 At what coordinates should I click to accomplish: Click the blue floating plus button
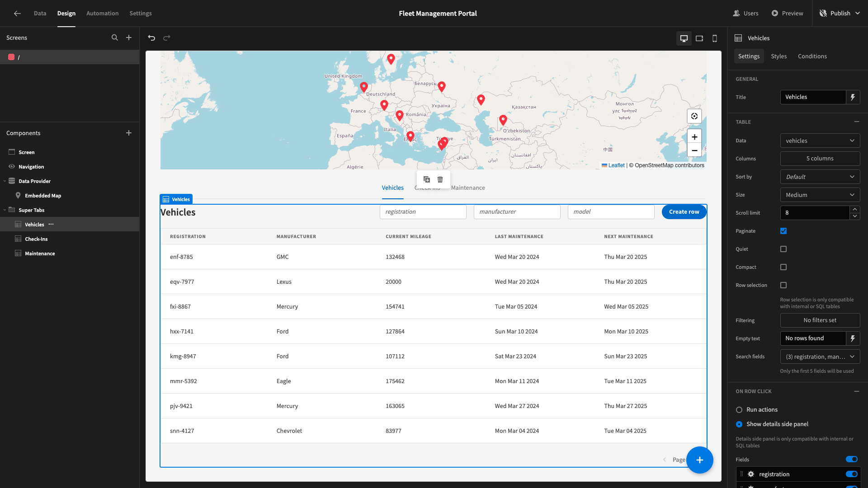(x=700, y=460)
